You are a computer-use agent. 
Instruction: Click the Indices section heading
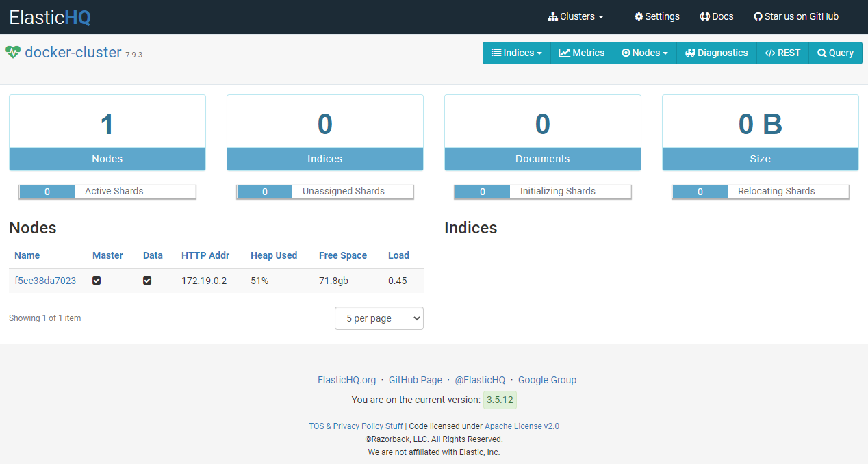coord(471,228)
